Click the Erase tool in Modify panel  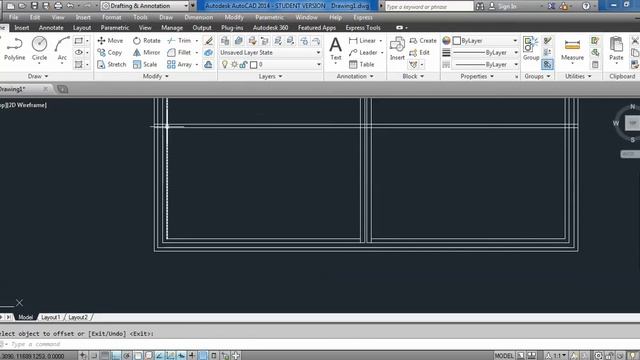point(209,40)
